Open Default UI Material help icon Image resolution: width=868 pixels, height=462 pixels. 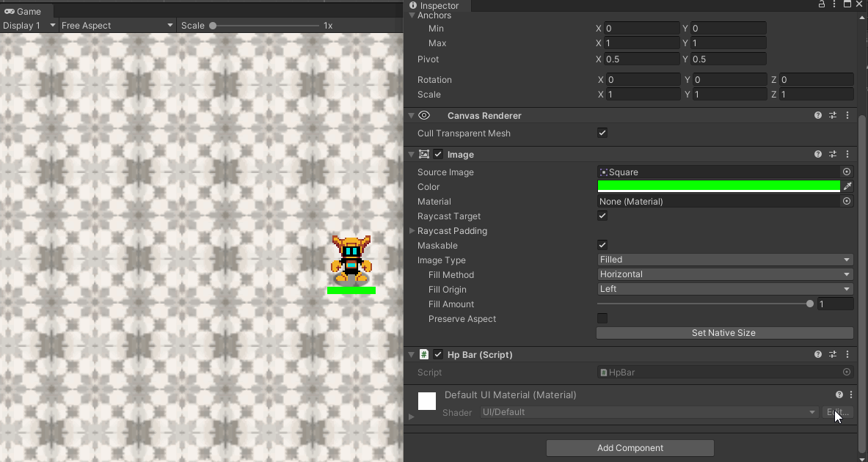[839, 395]
